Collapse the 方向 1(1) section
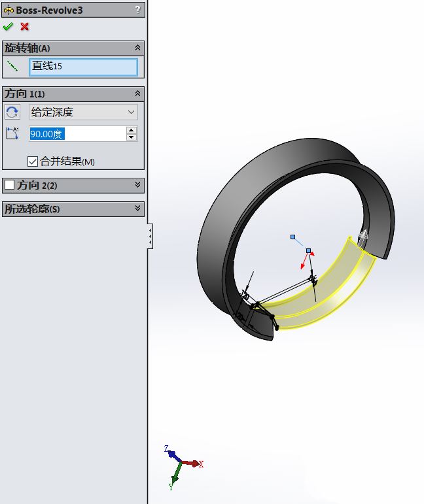424x504 pixels. (137, 93)
